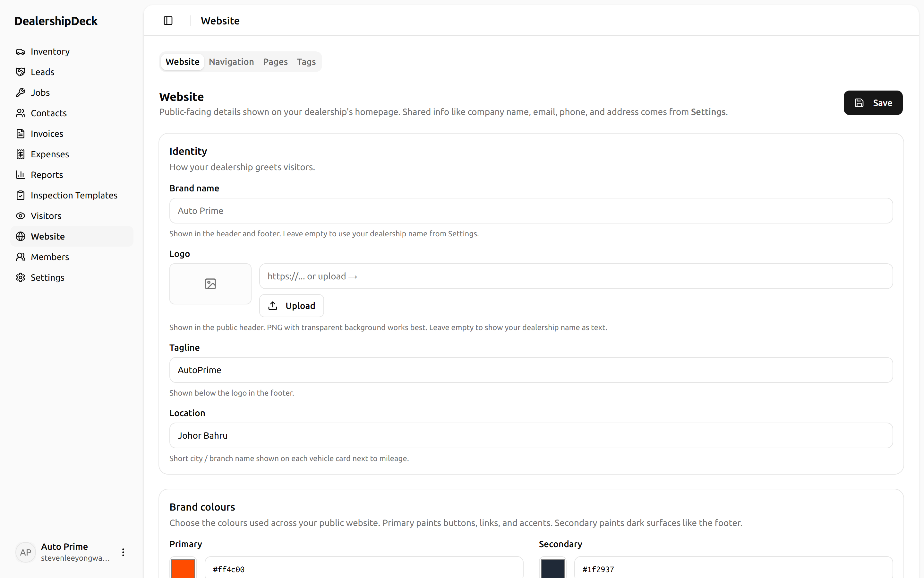Click the Jobs wrench icon
The image size is (924, 578).
(x=21, y=92)
